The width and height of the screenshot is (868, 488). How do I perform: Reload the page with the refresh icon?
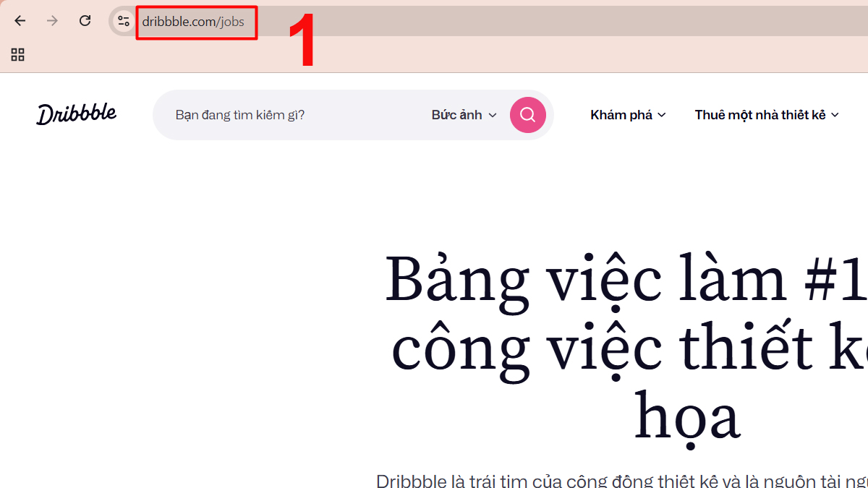coord(85,21)
